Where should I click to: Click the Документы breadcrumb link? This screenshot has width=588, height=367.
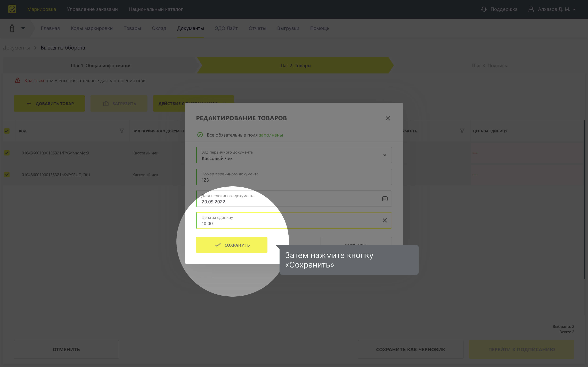click(16, 48)
